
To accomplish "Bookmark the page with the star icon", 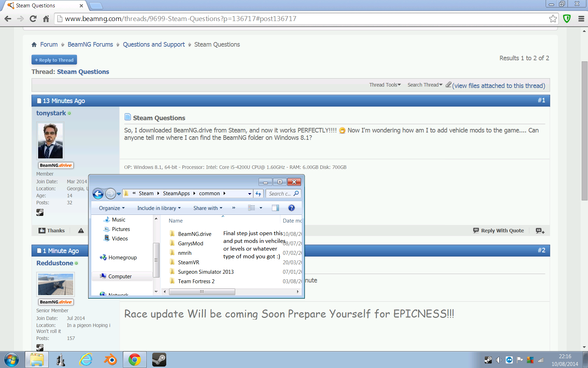I will coord(553,19).
